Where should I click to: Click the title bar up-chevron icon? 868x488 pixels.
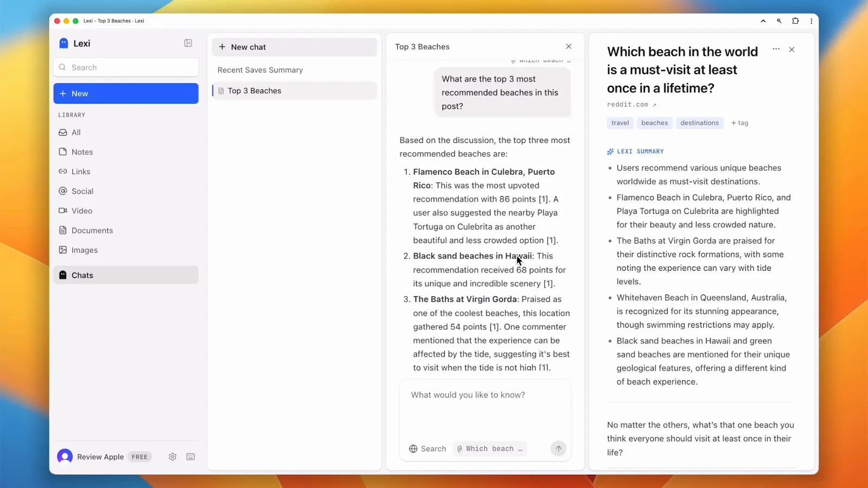coord(763,21)
